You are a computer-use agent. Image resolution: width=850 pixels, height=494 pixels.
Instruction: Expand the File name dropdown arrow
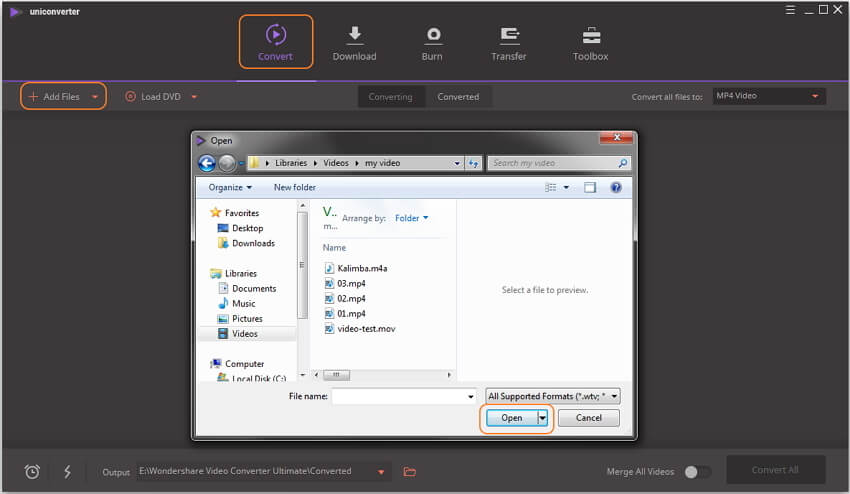(x=471, y=396)
